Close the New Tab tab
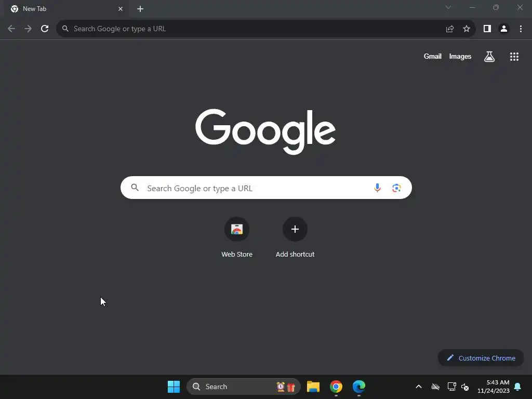Image resolution: width=532 pixels, height=399 pixels. pyautogui.click(x=121, y=9)
